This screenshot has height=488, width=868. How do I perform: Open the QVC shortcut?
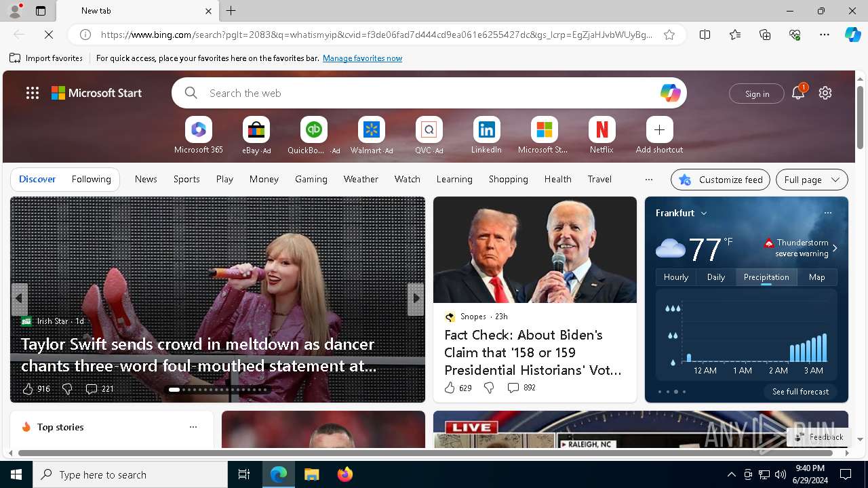pos(429,136)
